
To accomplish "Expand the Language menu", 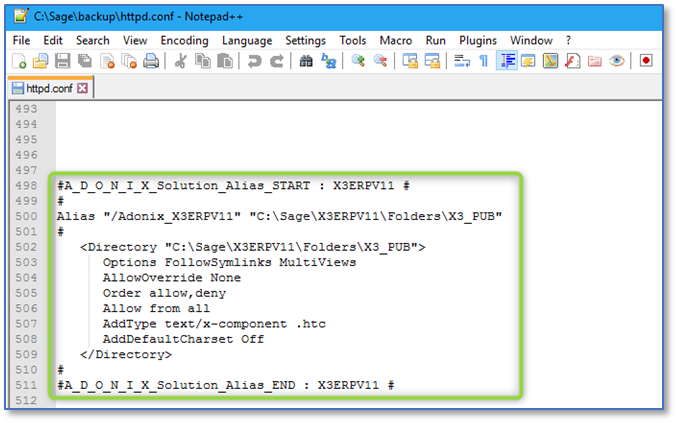I will (246, 40).
